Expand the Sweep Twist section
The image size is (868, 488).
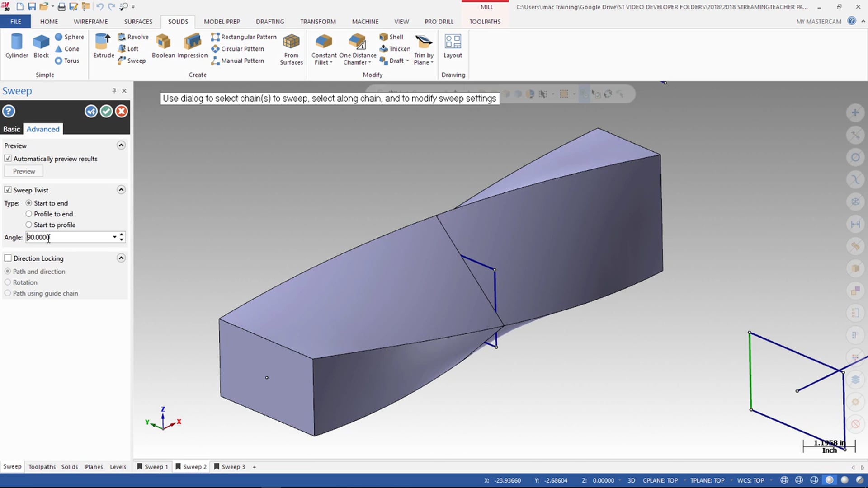point(121,189)
